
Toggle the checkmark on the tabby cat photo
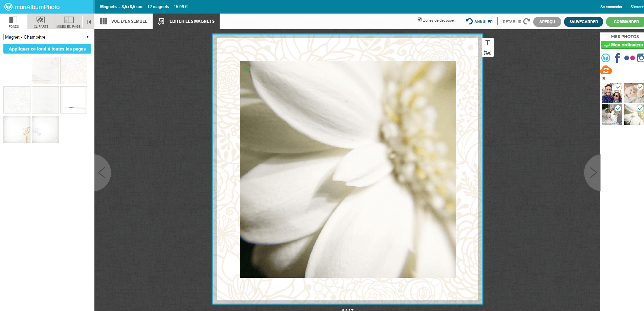tap(618, 108)
